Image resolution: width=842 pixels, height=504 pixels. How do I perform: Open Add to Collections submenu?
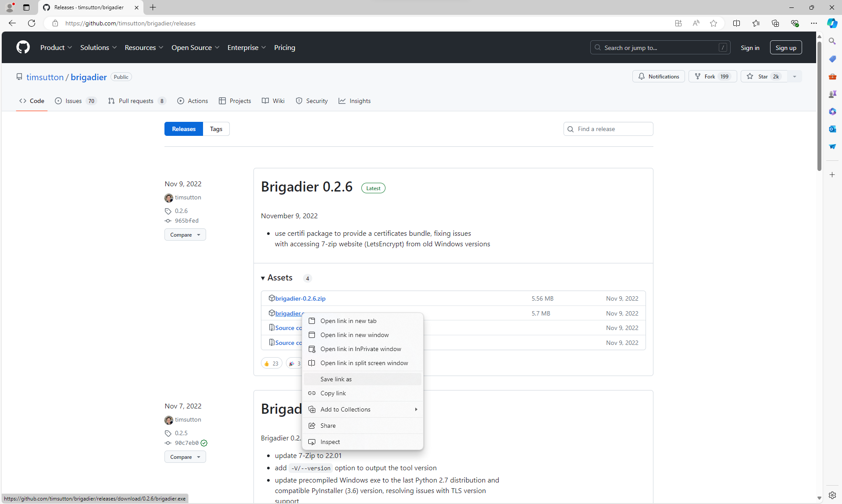(x=363, y=409)
